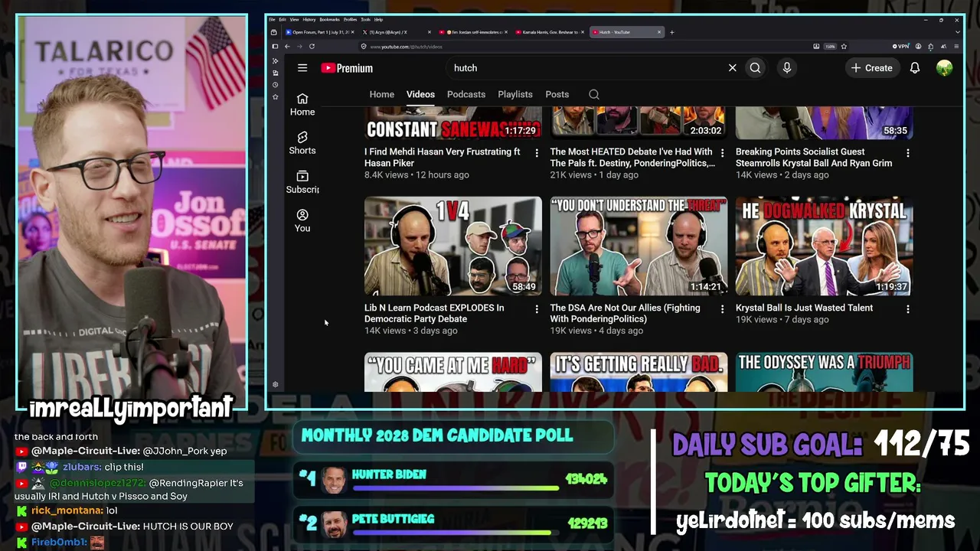Viewport: 980px width, 551px height.
Task: Open 'Breaking Points Socialist Guest Steamrolls' video title
Action: tap(814, 158)
